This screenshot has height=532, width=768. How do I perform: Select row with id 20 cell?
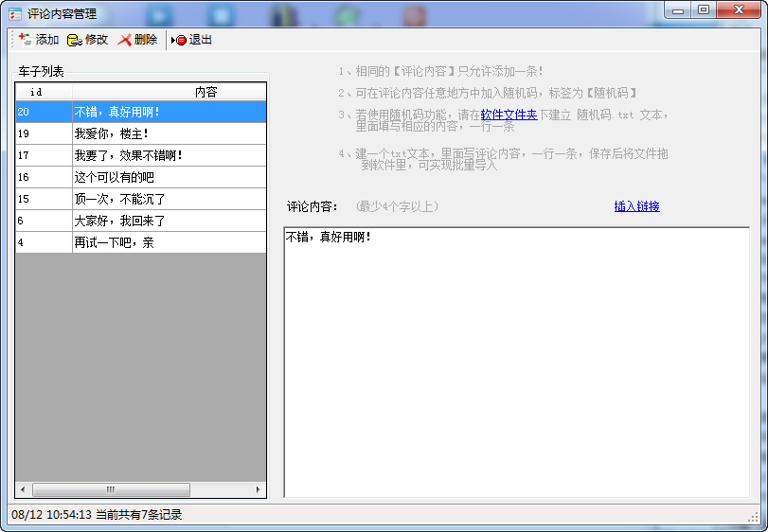click(45, 112)
